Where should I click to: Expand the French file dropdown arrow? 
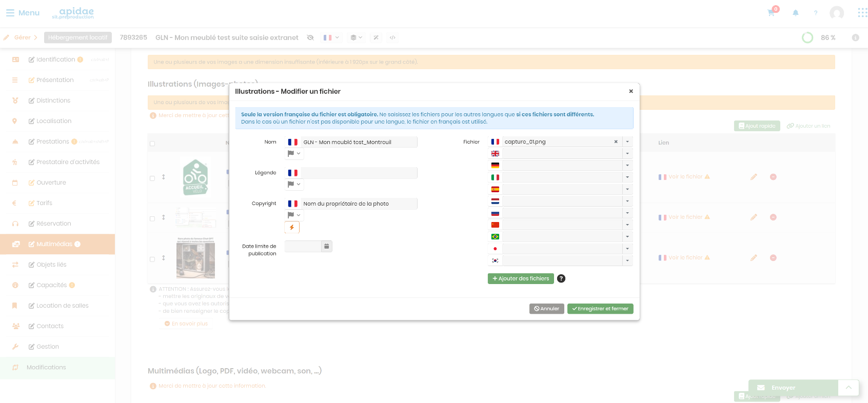[627, 142]
